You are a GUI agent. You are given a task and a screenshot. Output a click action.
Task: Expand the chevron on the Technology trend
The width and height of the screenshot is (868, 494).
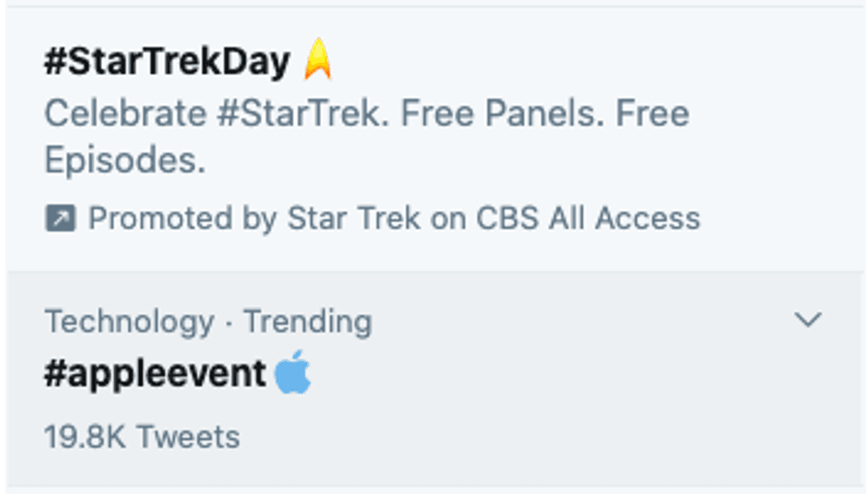(808, 320)
